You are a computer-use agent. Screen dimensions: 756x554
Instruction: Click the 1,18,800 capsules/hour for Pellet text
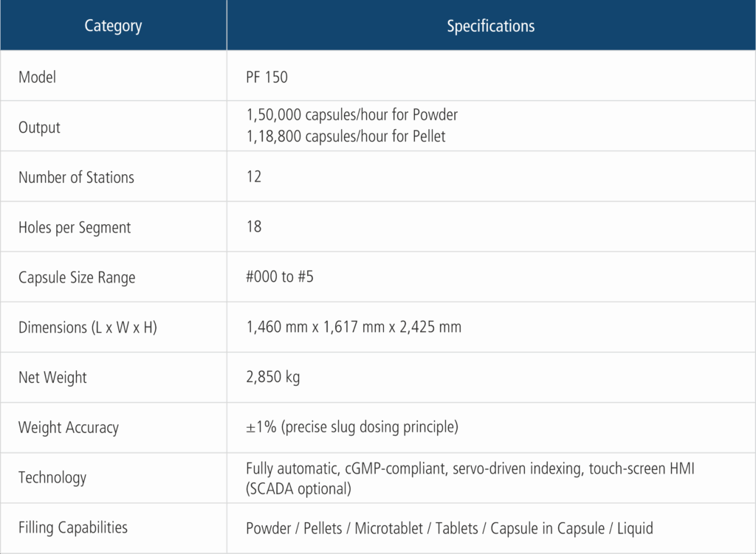(346, 136)
